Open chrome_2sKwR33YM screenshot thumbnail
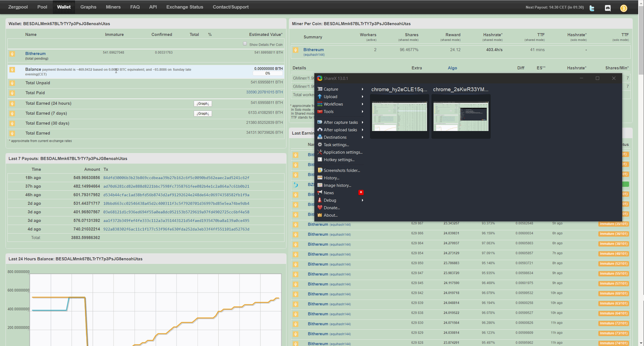The height and width of the screenshot is (346, 644). (x=461, y=116)
